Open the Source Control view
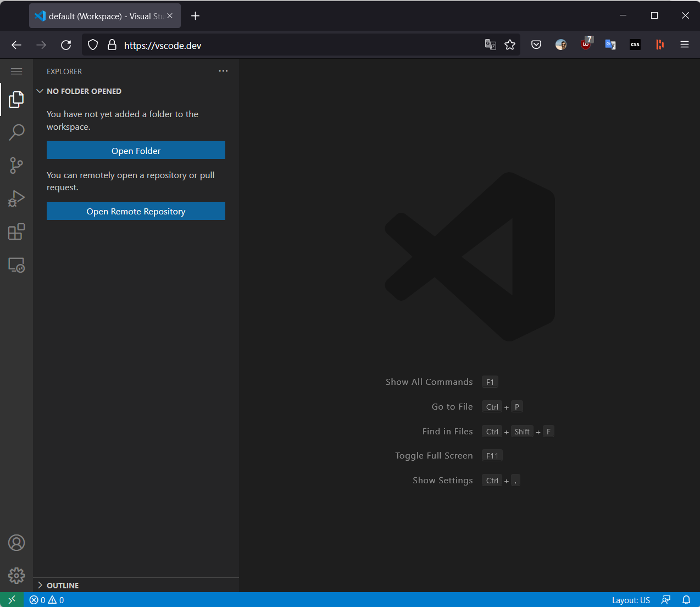This screenshot has height=607, width=700. tap(16, 165)
